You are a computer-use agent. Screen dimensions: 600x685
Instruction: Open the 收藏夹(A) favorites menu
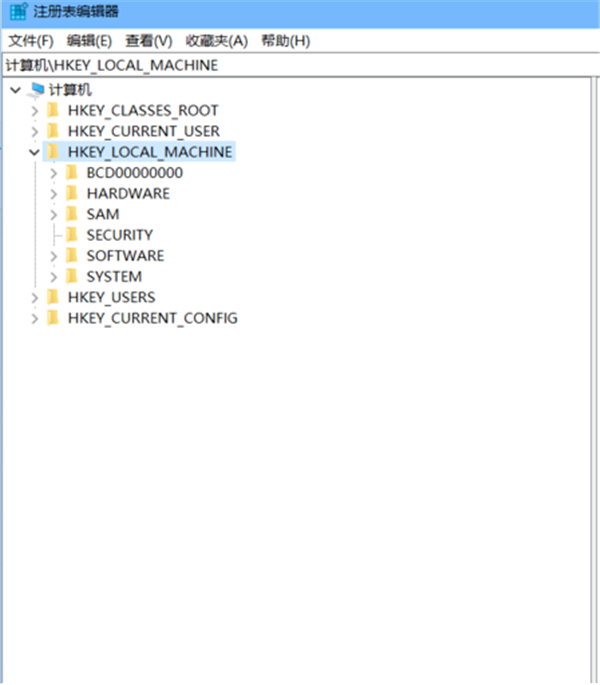click(x=215, y=41)
